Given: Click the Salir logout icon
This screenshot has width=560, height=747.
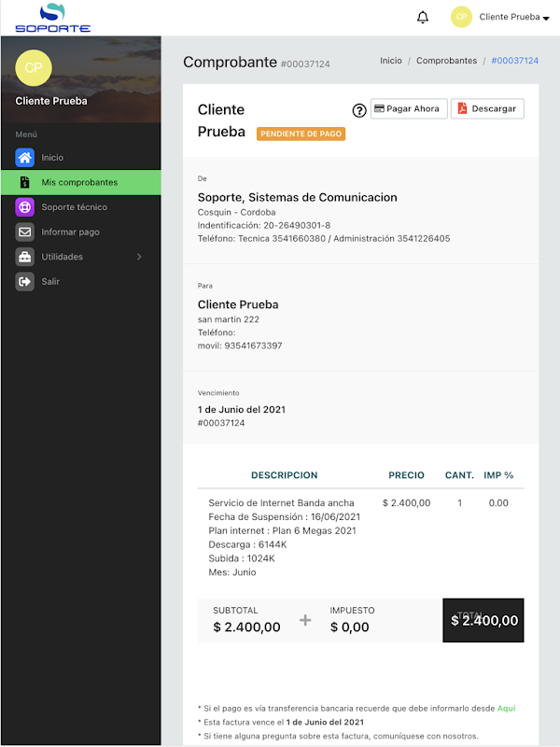Looking at the screenshot, I should [25, 281].
